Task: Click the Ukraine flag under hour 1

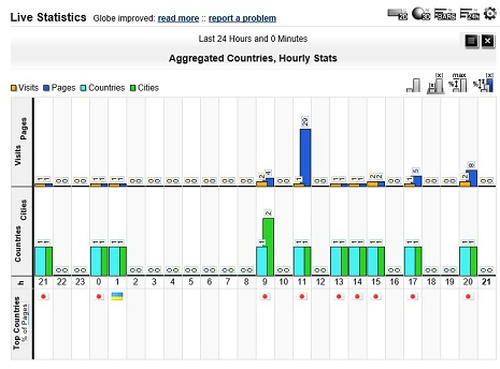Action: [117, 296]
